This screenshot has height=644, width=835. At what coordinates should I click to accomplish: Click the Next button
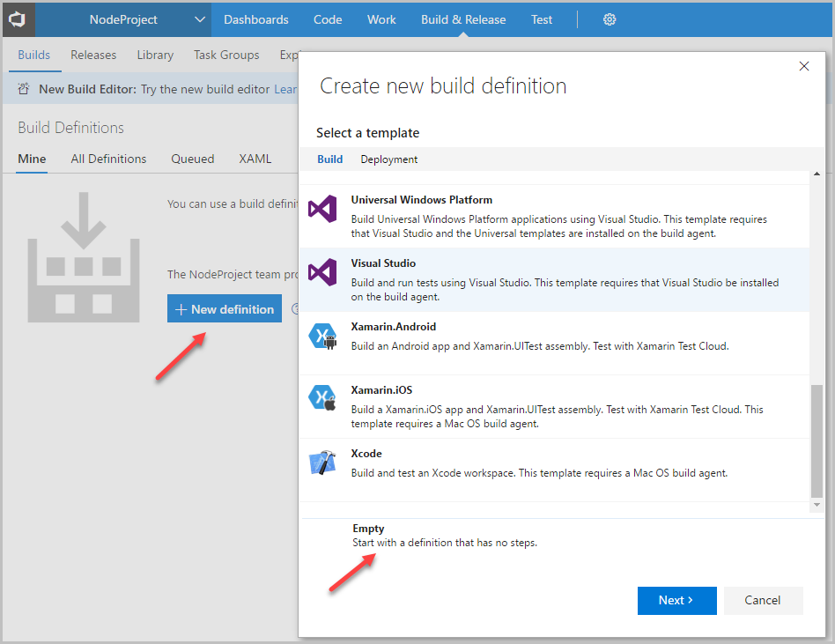tap(676, 600)
